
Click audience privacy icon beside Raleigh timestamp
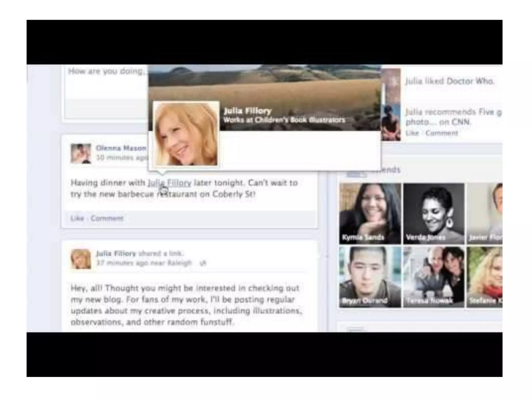coord(203,263)
